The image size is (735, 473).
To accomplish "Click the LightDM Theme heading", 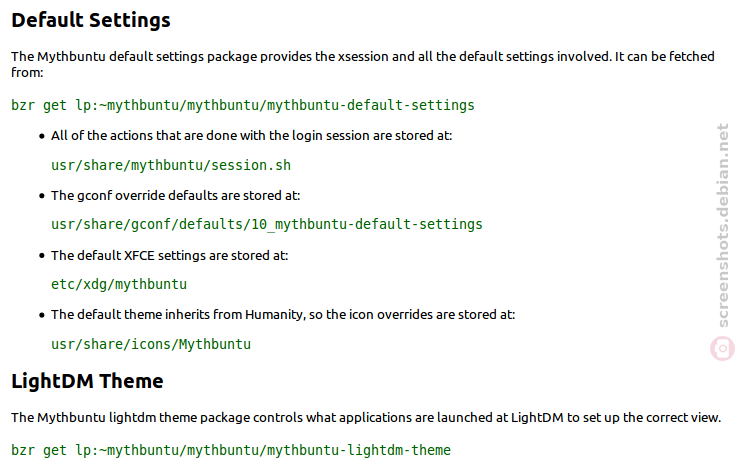I will tap(87, 381).
